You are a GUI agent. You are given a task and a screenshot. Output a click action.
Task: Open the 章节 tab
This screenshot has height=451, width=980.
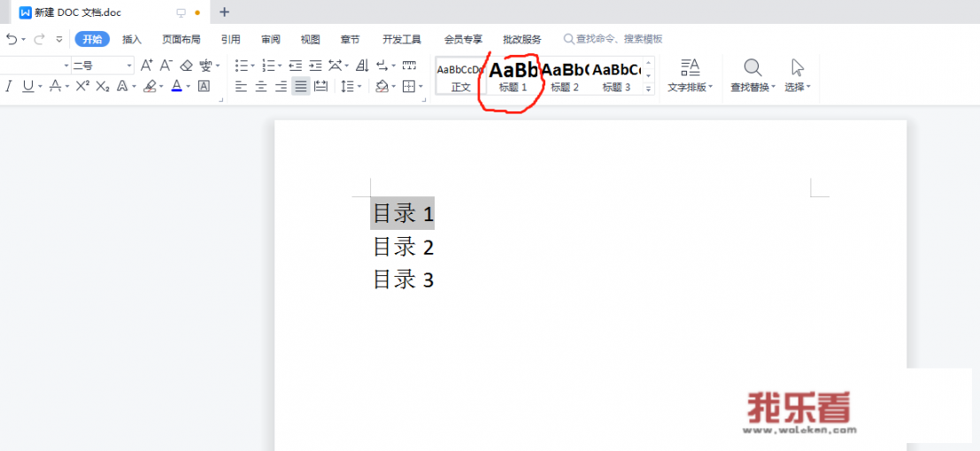coord(350,40)
